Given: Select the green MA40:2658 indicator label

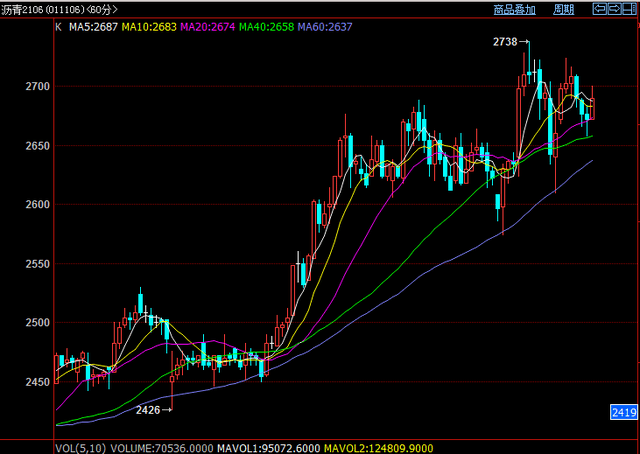Looking at the screenshot, I should [x=267, y=27].
